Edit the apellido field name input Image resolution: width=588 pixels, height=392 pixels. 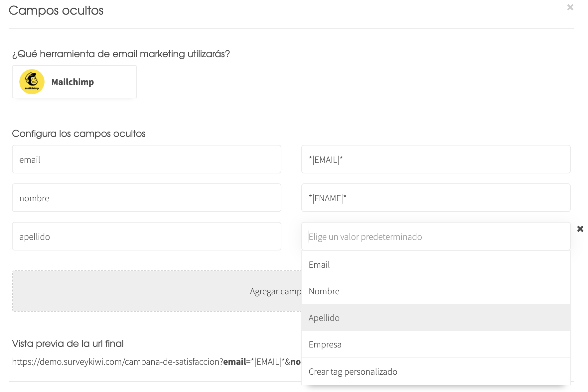tap(147, 236)
